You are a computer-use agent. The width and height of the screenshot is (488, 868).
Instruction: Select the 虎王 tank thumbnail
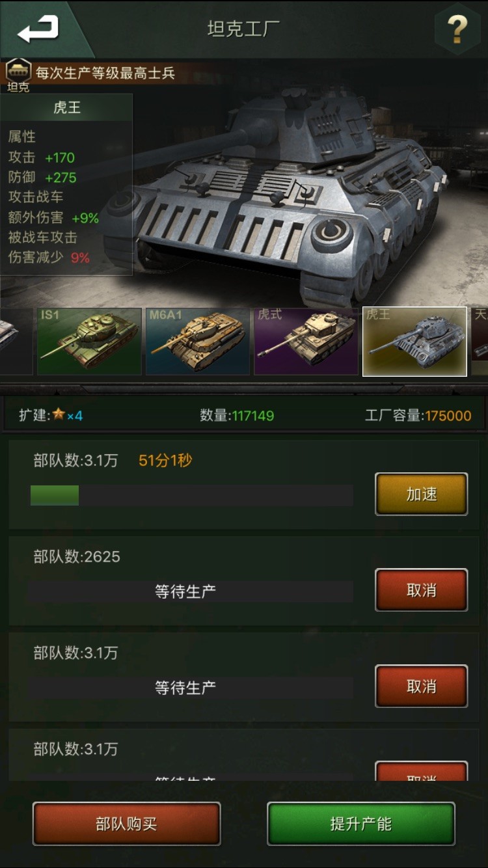(x=414, y=342)
